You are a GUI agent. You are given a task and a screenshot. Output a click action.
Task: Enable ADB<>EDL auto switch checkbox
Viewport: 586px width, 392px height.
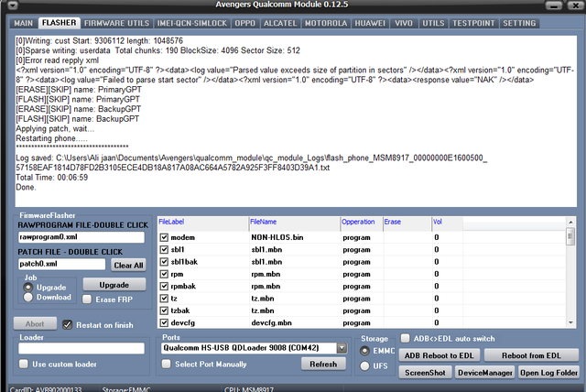405,338
